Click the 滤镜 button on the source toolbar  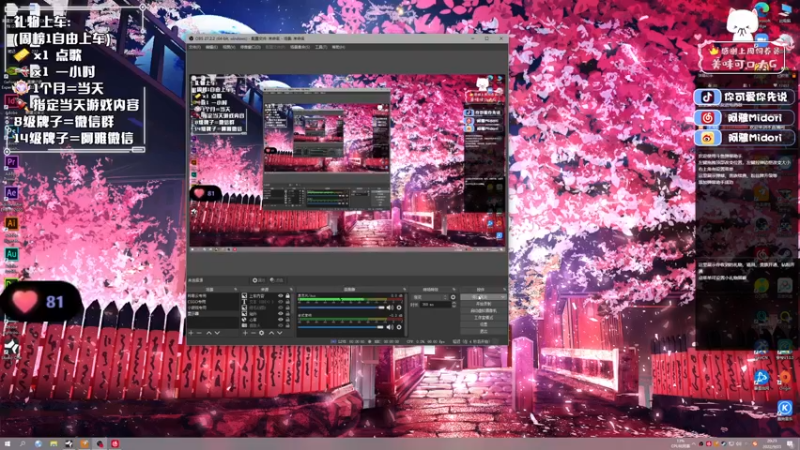(x=277, y=280)
